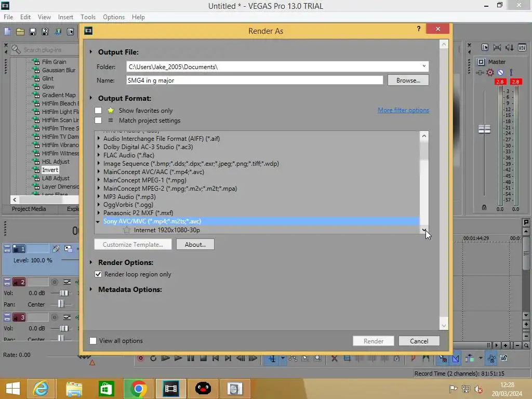Cancel the Render As dialog
532x399 pixels.
point(419,341)
